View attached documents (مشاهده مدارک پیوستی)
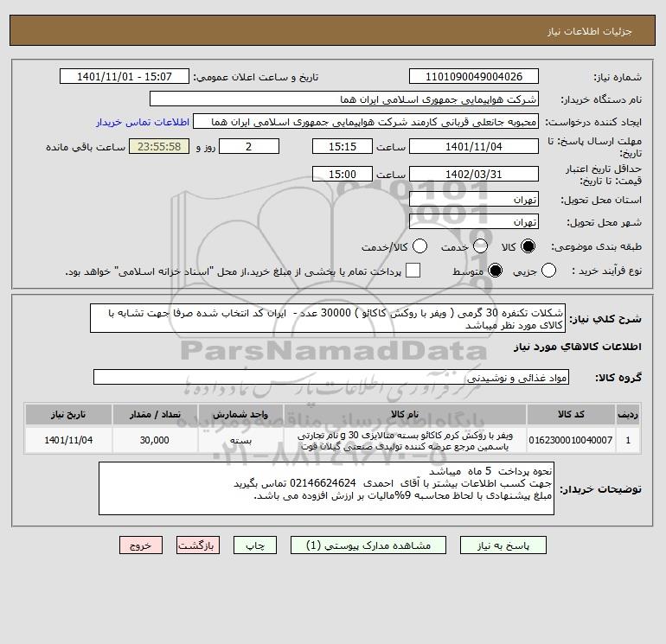The width and height of the screenshot is (666, 644). [368, 545]
